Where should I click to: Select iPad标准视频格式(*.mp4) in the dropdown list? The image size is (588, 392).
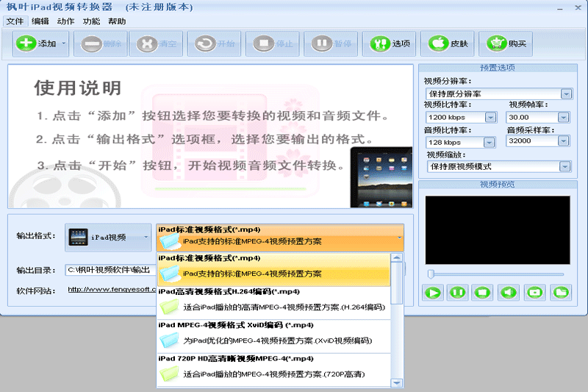[273, 270]
